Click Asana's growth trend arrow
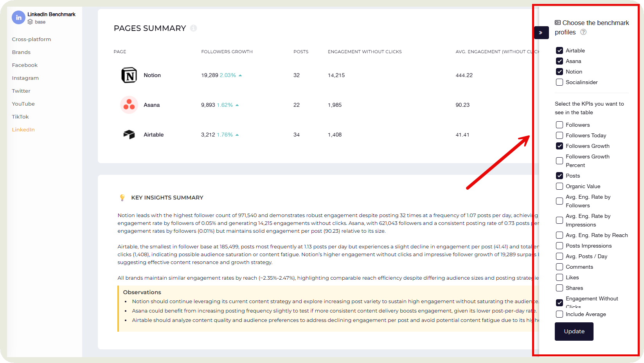Screen dimensions: 644x363 (237, 105)
